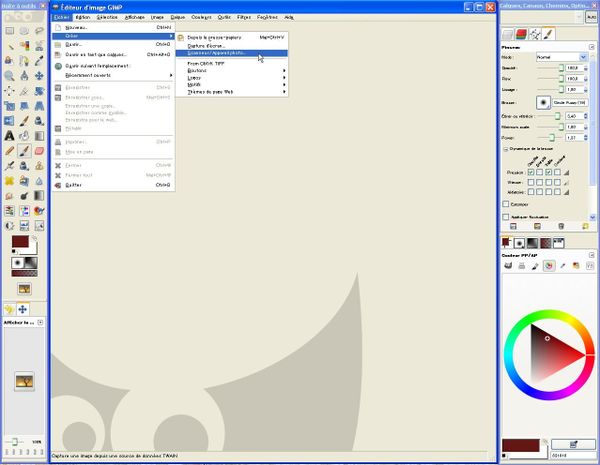Choose Nouveau from the Fichier menu
Image resolution: width=600 pixels, height=465 pixels.
point(113,28)
